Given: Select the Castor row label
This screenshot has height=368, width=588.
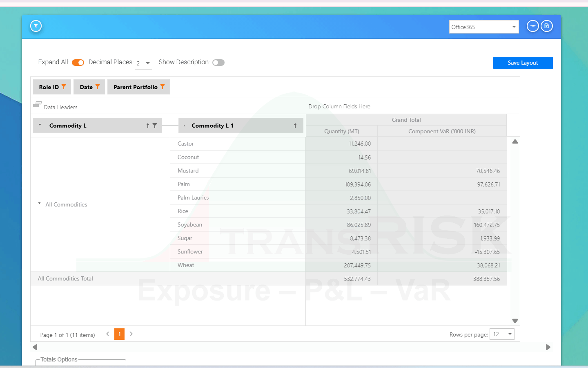Looking at the screenshot, I should (186, 144).
